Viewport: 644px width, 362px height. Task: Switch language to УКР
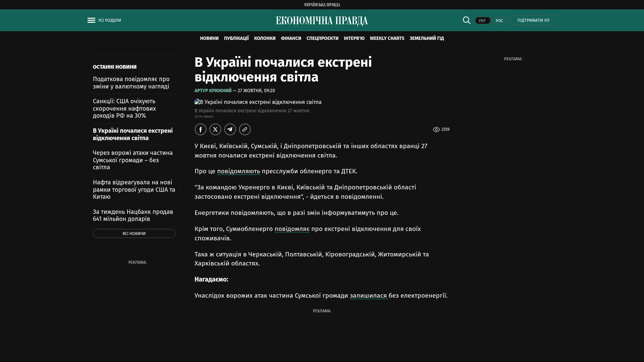pyautogui.click(x=482, y=20)
